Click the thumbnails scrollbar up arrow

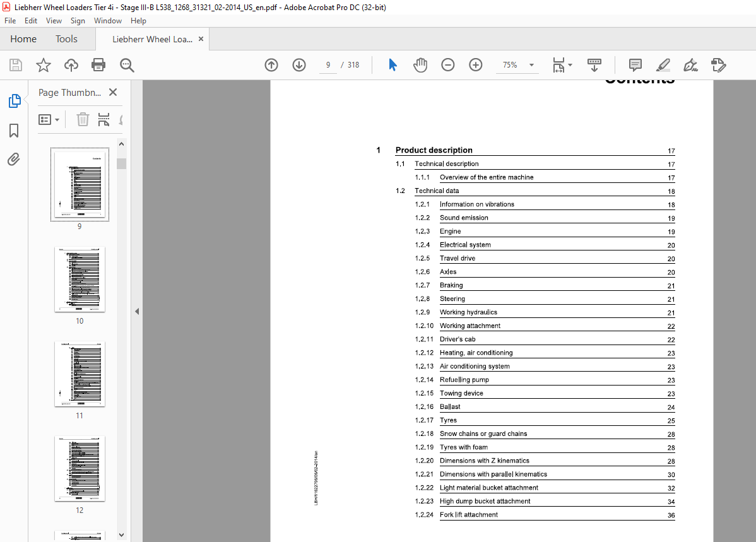(x=122, y=144)
